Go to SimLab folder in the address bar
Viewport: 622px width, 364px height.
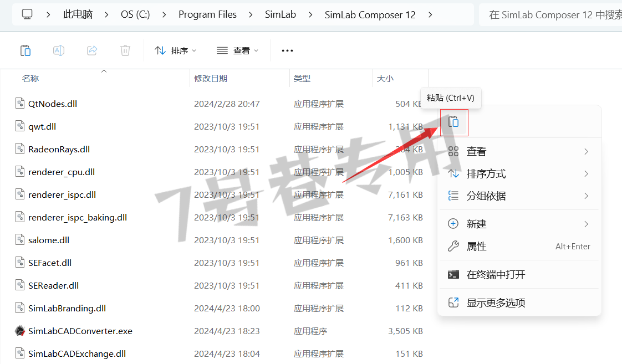tap(281, 14)
